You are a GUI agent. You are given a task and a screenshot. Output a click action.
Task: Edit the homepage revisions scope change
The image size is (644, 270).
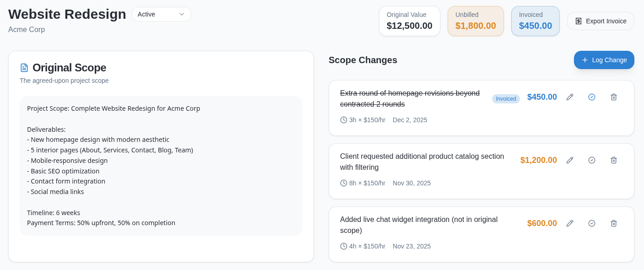tap(570, 97)
